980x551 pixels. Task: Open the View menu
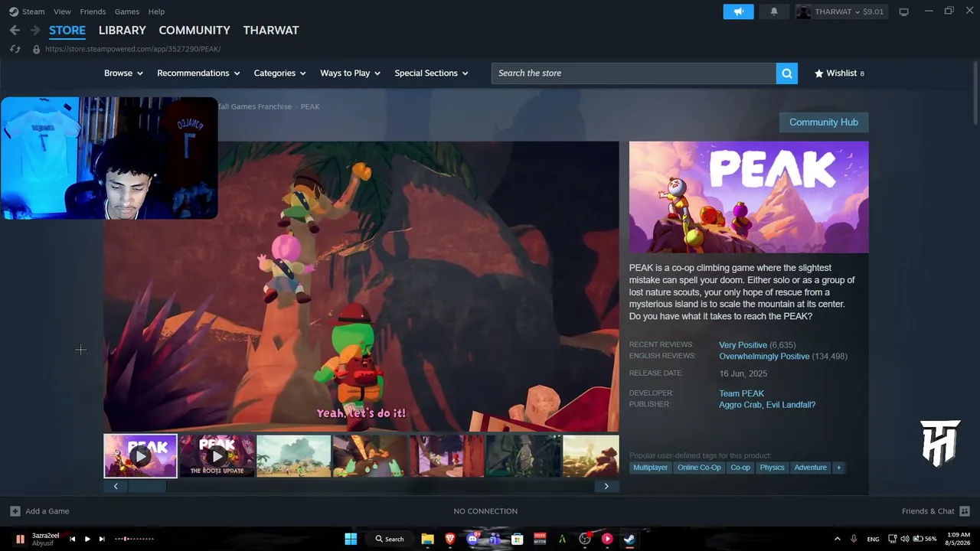(x=63, y=11)
